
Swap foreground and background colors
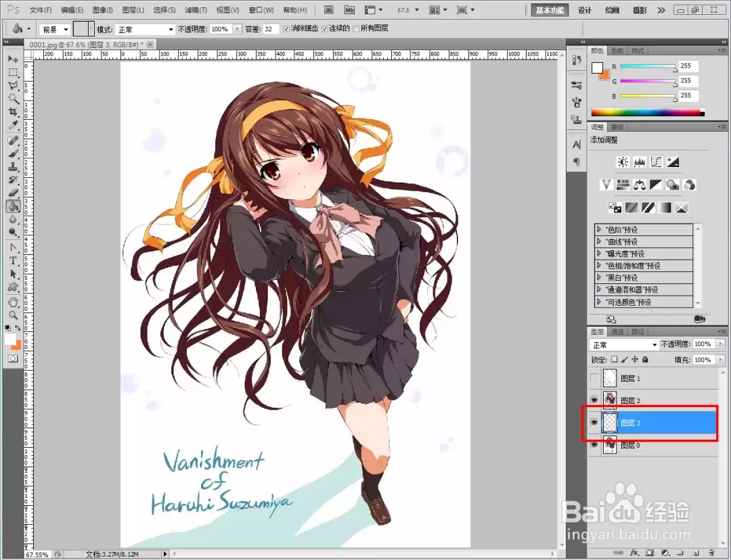[17, 328]
